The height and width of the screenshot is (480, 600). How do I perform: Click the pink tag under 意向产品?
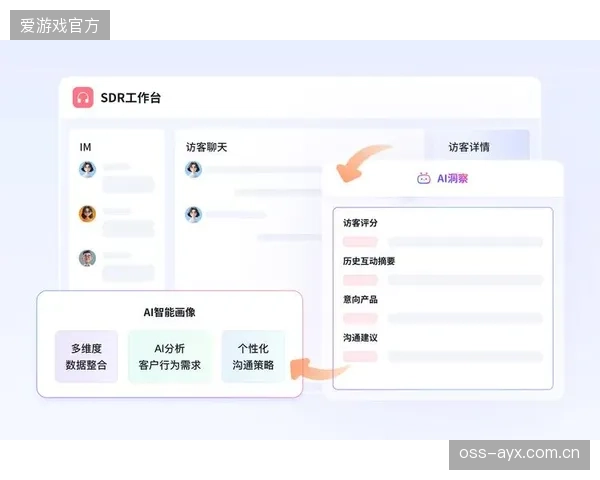pyautogui.click(x=360, y=318)
